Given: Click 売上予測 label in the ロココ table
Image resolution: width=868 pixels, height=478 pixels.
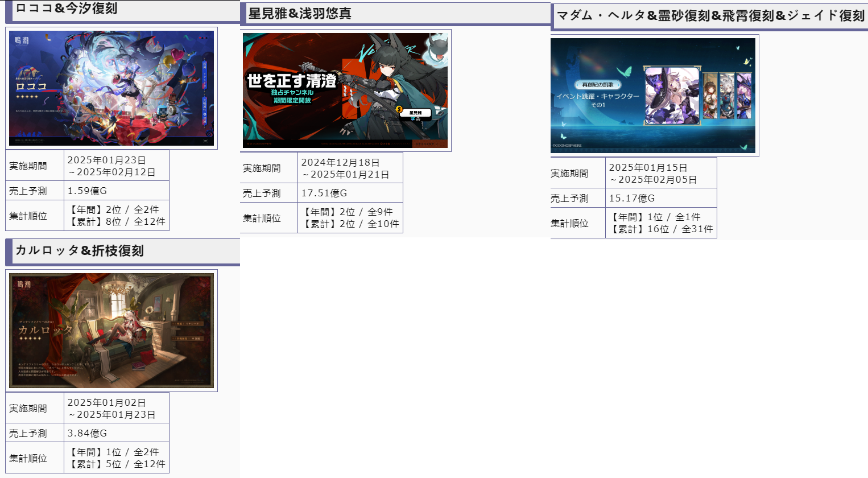Looking at the screenshot, I should coord(28,191).
